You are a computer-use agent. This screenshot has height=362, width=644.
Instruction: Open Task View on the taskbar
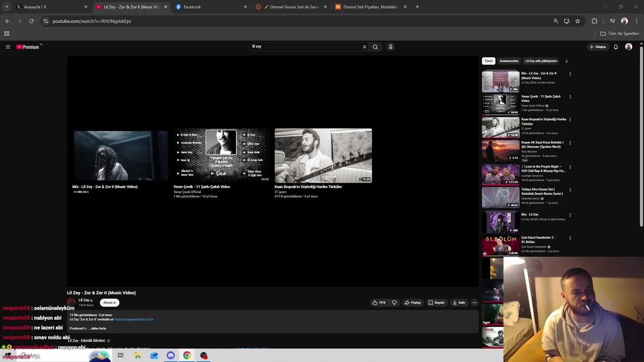coord(121,355)
